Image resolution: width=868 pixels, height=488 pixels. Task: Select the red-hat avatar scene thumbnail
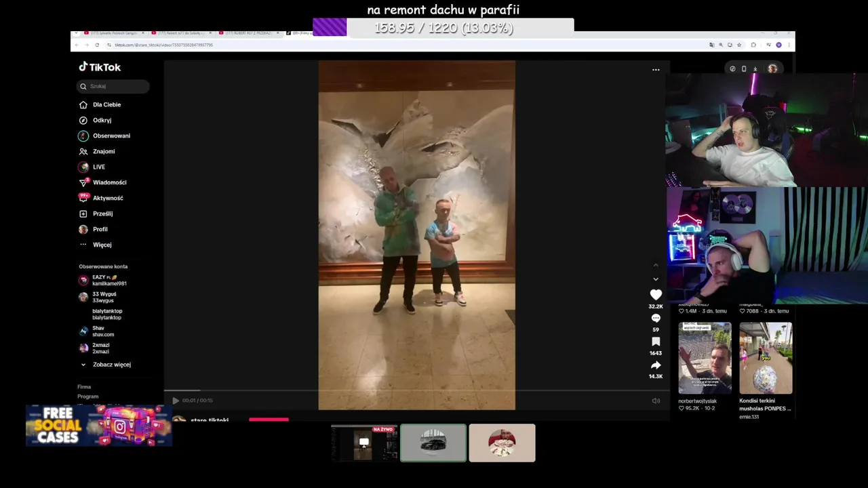coord(502,443)
